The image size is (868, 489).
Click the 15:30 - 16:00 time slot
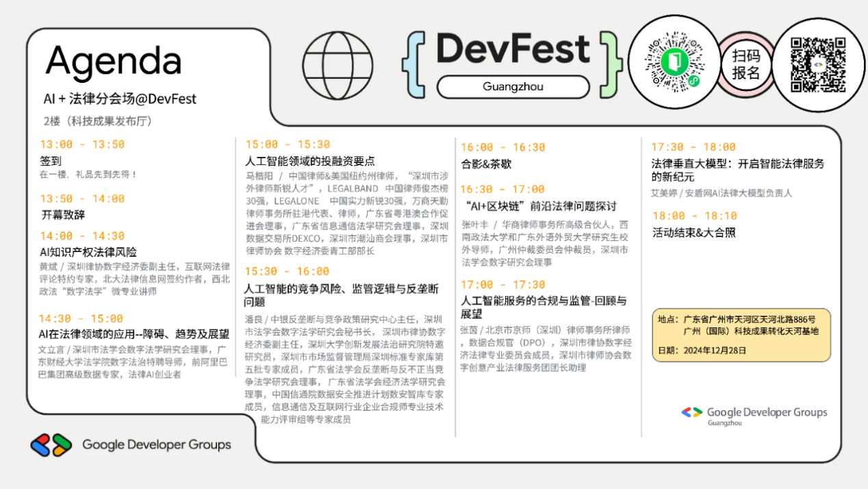point(288,271)
